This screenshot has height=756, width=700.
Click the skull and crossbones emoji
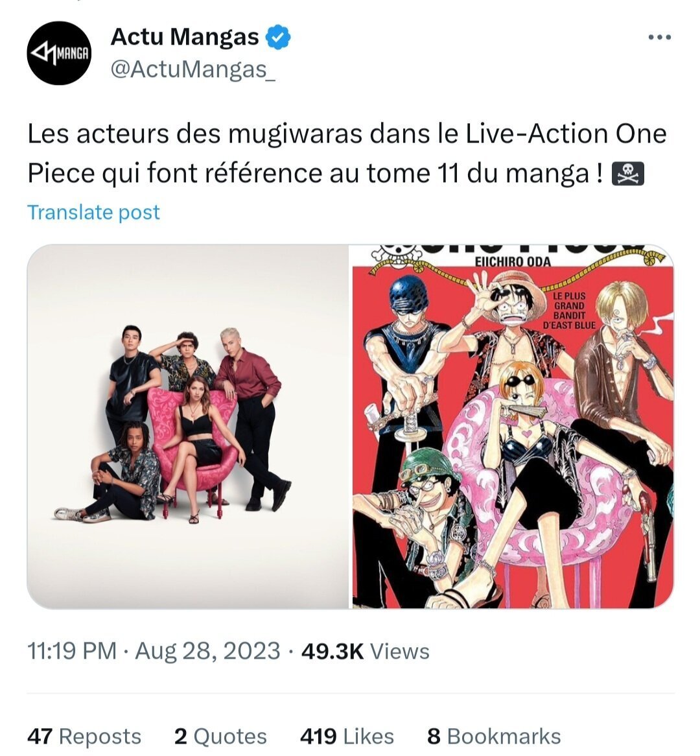tap(628, 174)
